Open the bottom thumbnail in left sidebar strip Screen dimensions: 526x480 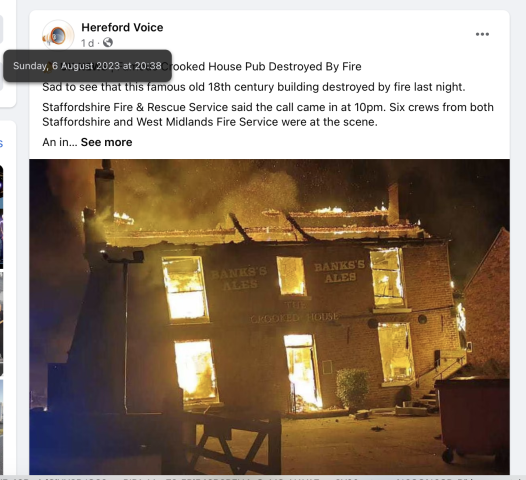tap(1, 426)
